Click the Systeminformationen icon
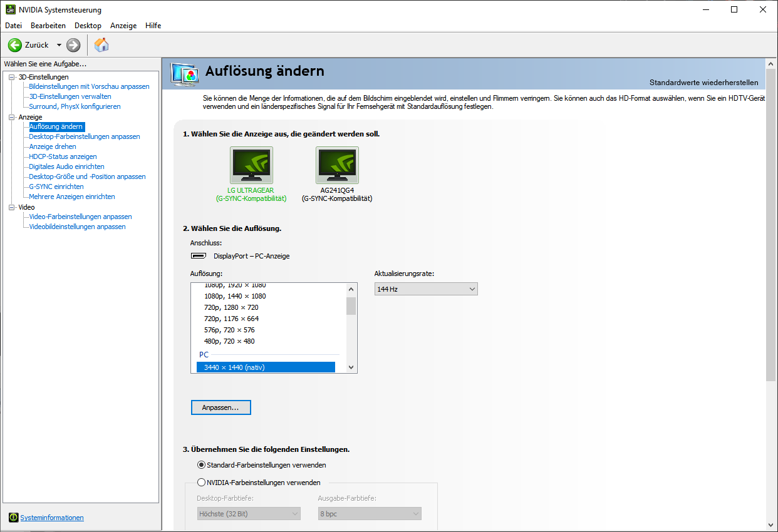The height and width of the screenshot is (532, 778). point(14,518)
